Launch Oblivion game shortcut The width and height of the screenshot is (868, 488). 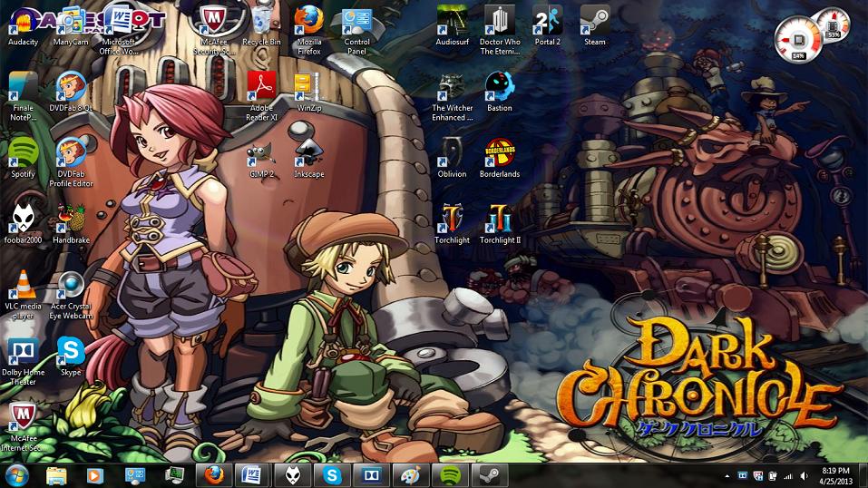coord(453,159)
